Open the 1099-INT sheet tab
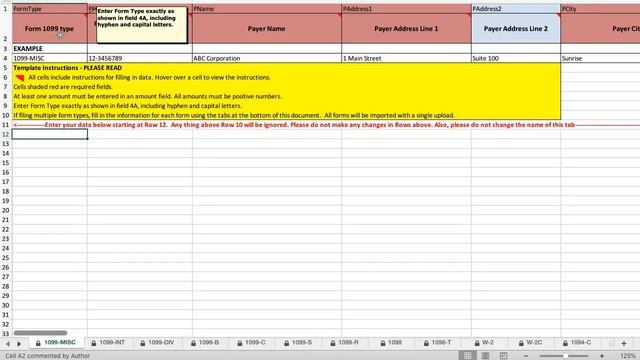The width and height of the screenshot is (640, 360). pyautogui.click(x=108, y=343)
